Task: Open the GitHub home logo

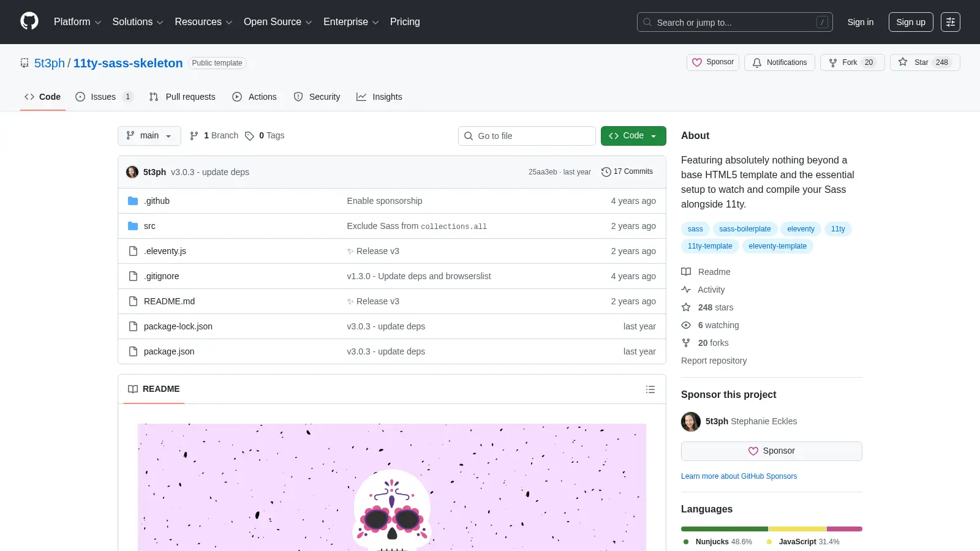Action: coord(29,21)
